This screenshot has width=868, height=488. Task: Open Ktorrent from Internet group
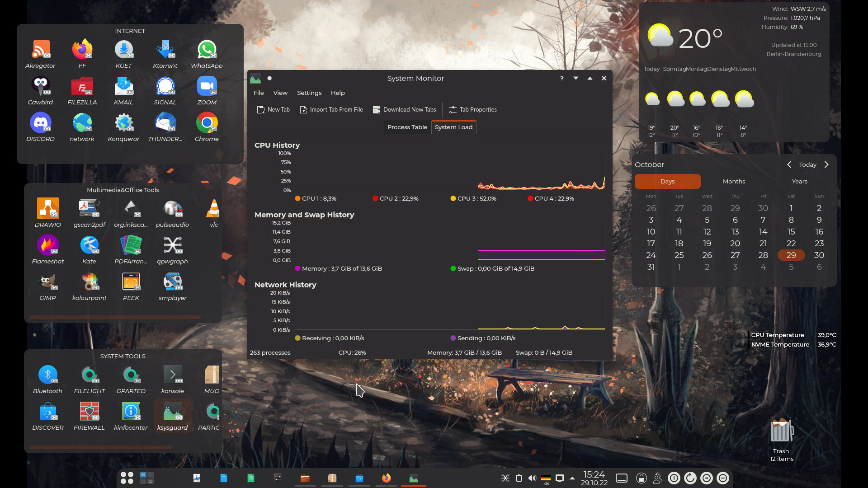click(x=165, y=54)
